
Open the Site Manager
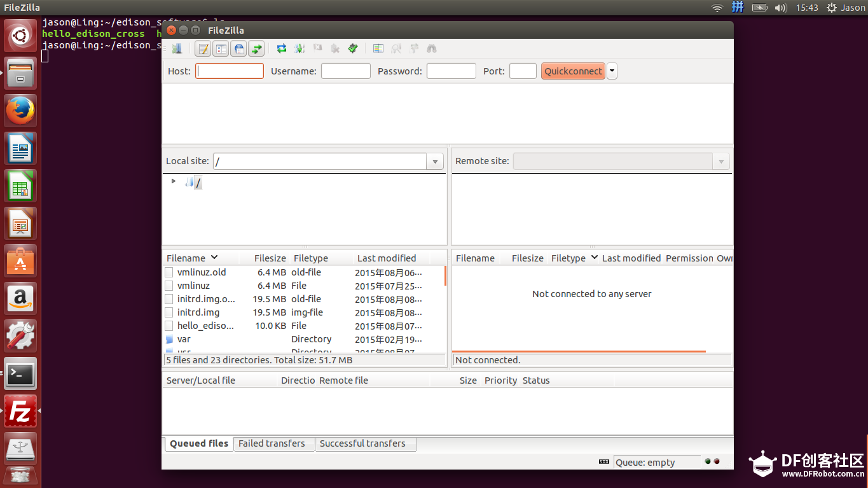coord(177,48)
